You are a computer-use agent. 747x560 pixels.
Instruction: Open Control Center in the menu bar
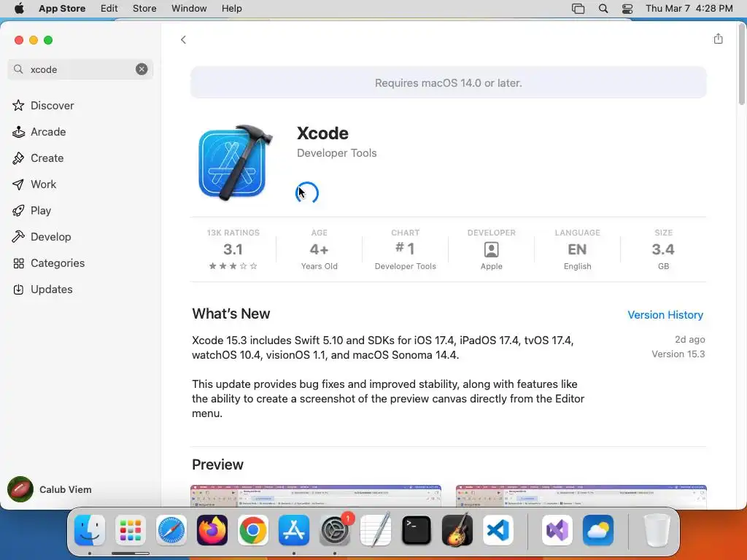[627, 9]
